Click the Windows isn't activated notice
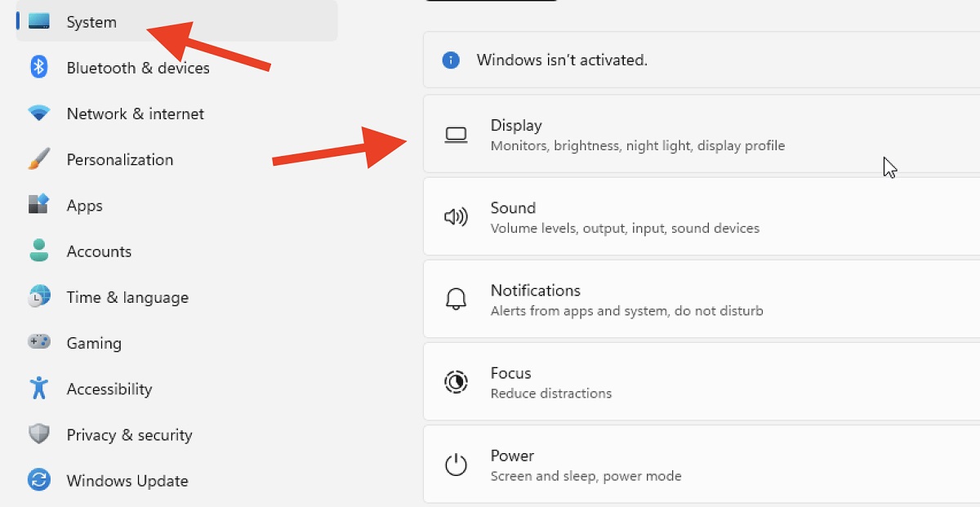This screenshot has height=507, width=980. pyautogui.click(x=563, y=60)
